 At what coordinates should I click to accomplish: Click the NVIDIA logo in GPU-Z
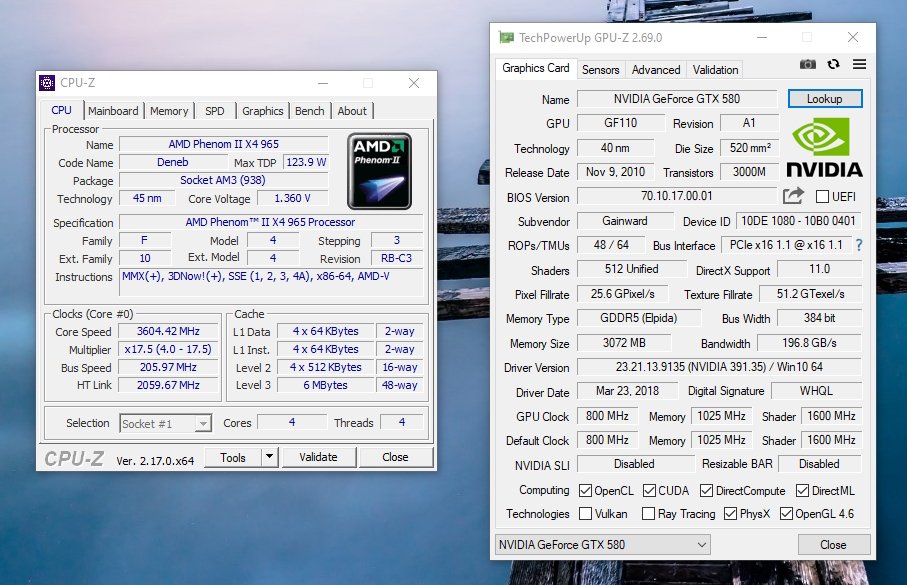click(824, 148)
